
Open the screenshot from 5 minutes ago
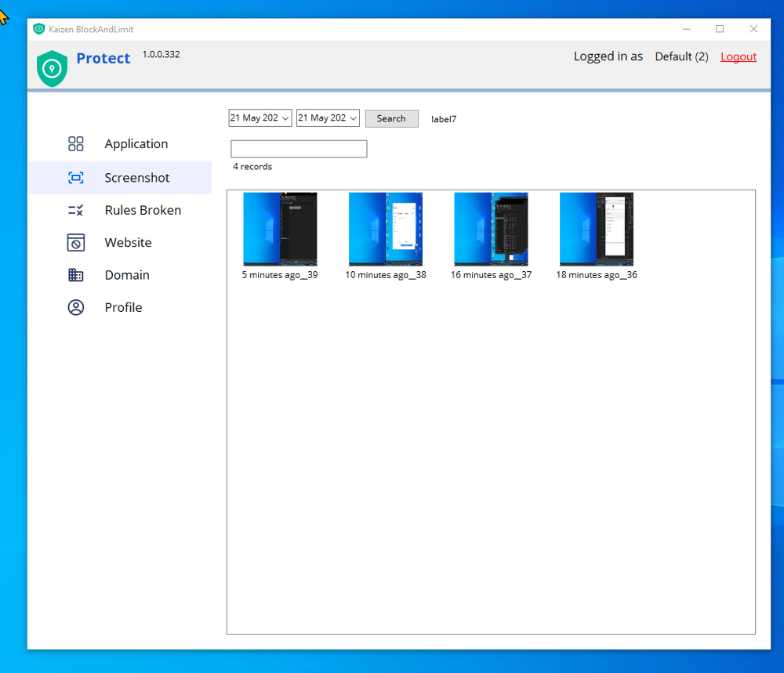pos(280,230)
